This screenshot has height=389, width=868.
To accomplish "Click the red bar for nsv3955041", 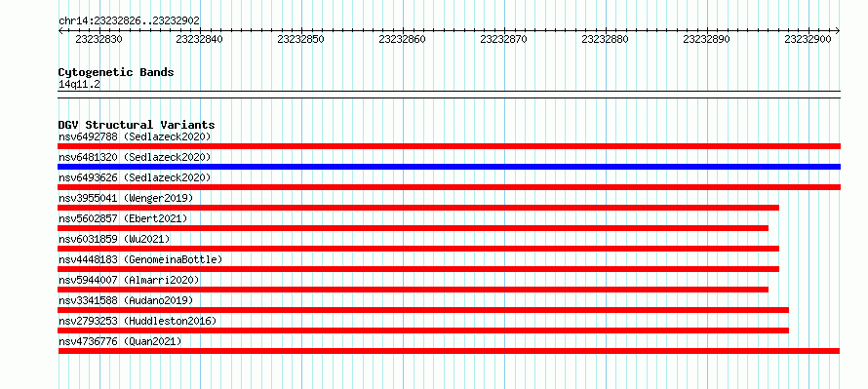I will pyautogui.click(x=418, y=208).
